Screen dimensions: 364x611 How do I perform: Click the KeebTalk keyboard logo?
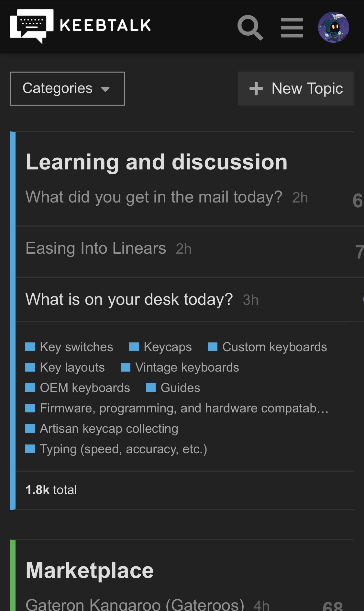(x=32, y=26)
